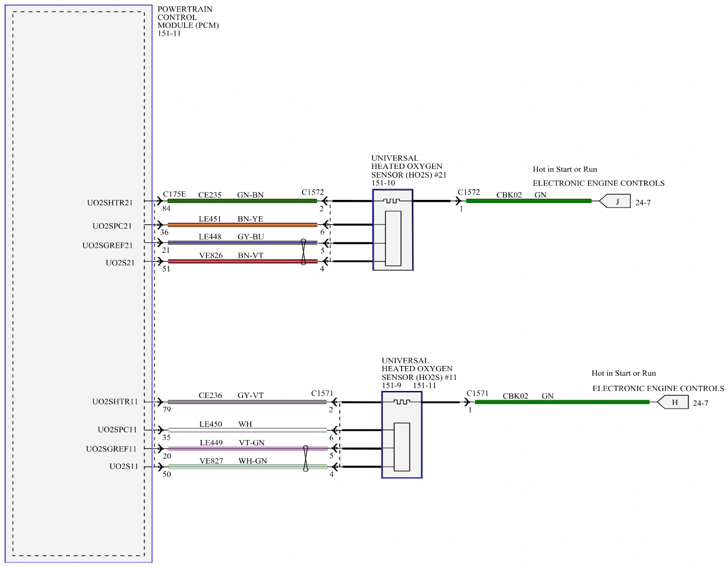
Task: Select the UO2S21 pin label
Action: (x=120, y=263)
